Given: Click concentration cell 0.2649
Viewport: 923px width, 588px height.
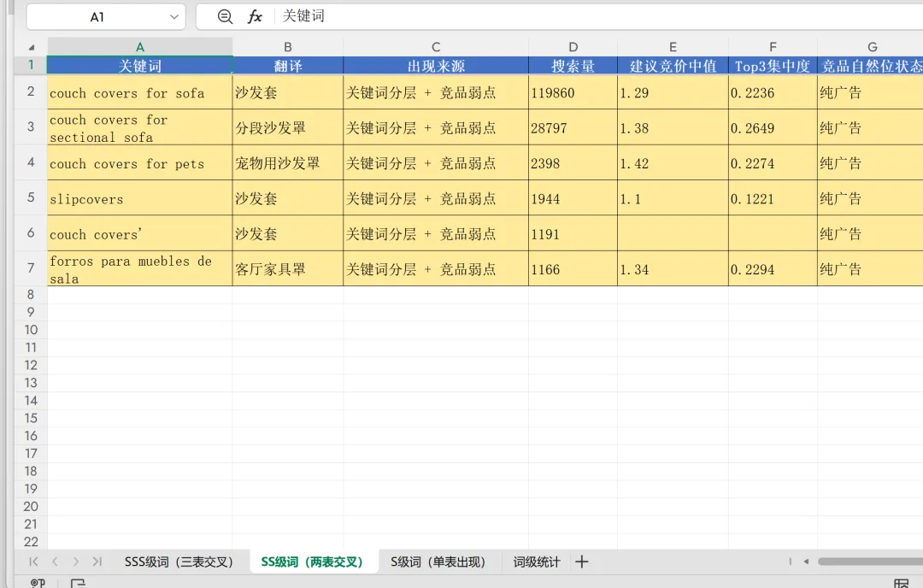Looking at the screenshot, I should coord(773,127).
